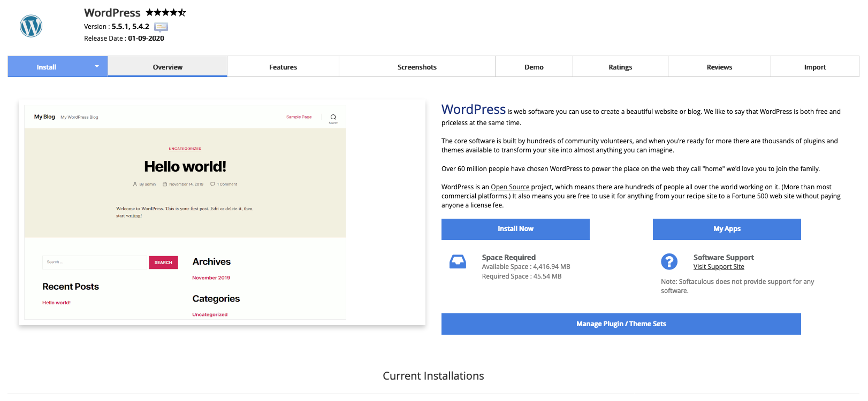Click the Software Support question mark icon

669,261
